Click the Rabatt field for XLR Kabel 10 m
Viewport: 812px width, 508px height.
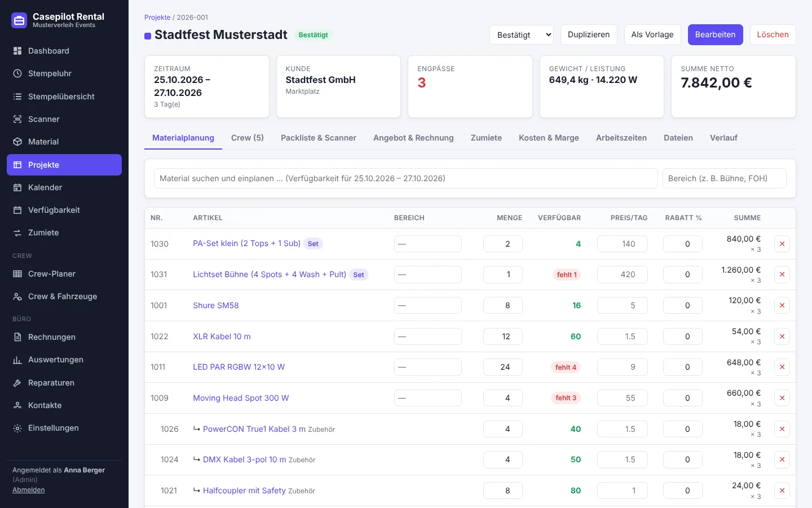pos(682,336)
